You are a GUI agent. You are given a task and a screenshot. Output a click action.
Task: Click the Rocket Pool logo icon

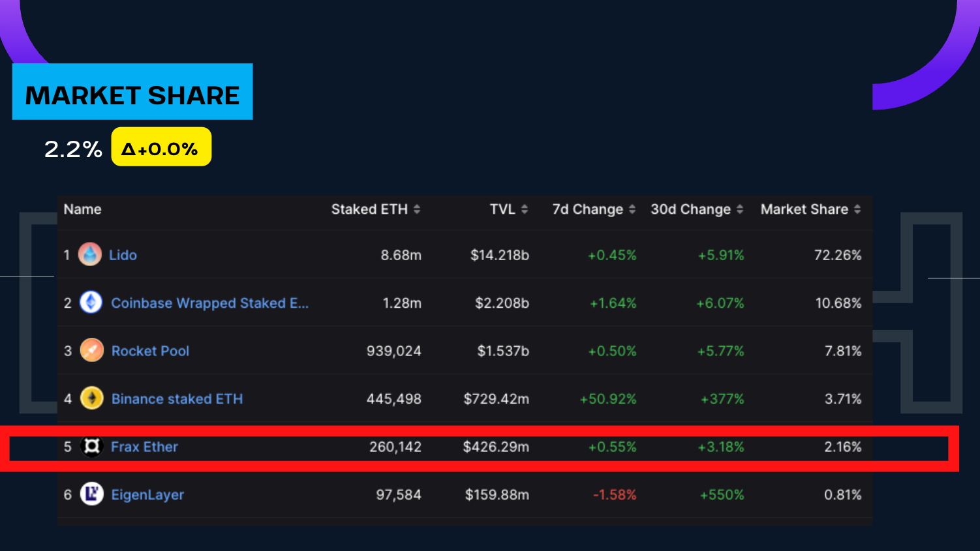click(91, 350)
